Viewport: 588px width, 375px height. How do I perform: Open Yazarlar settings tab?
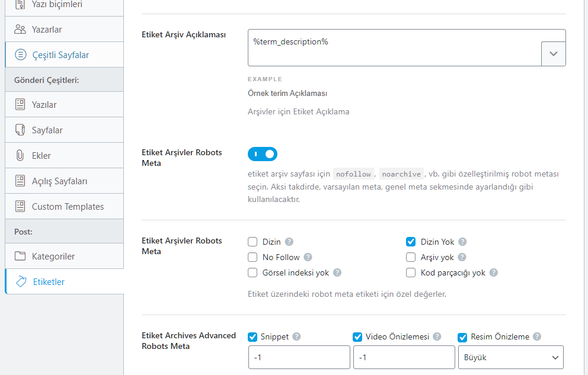click(64, 29)
